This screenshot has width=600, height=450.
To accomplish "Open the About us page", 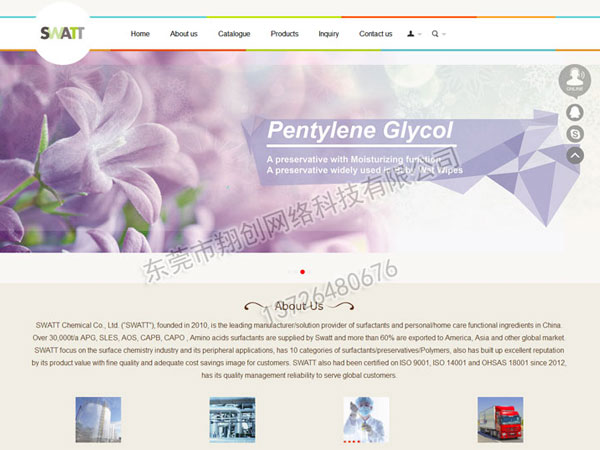I will click(x=183, y=34).
